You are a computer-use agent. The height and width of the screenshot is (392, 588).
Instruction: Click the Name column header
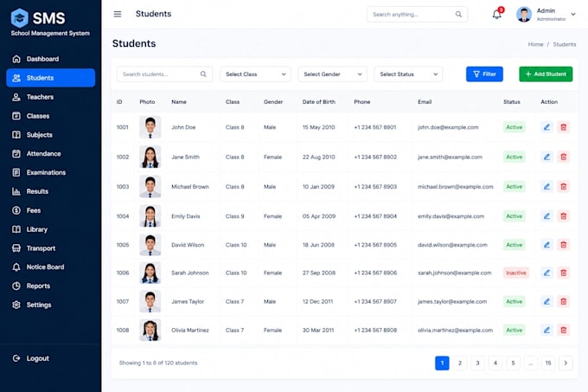click(x=179, y=101)
